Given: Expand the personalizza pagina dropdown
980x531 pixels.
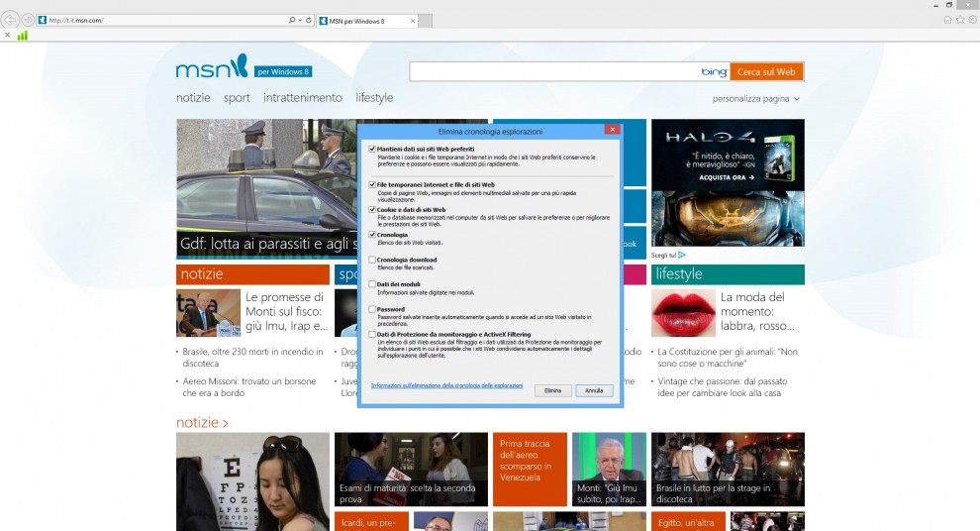Looking at the screenshot, I should (x=755, y=99).
